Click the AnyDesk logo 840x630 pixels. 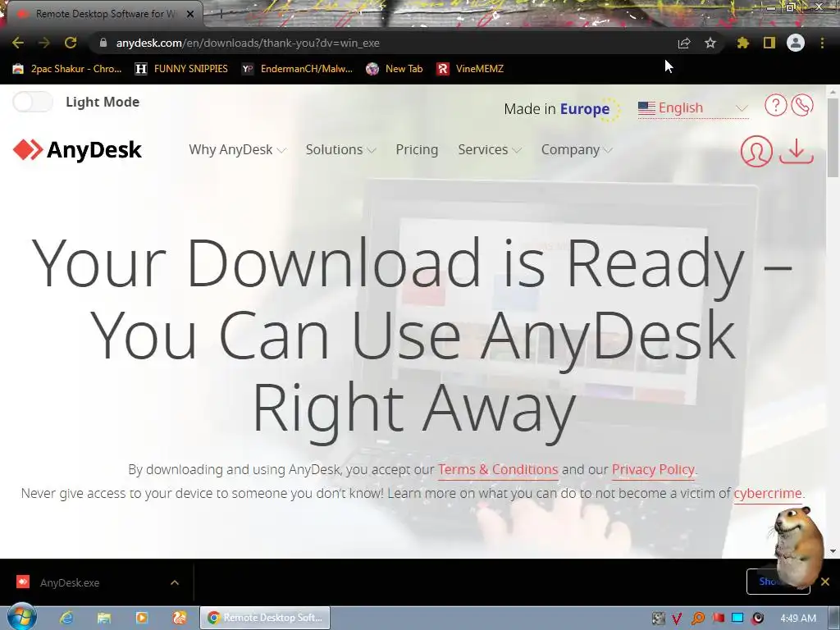pos(77,150)
